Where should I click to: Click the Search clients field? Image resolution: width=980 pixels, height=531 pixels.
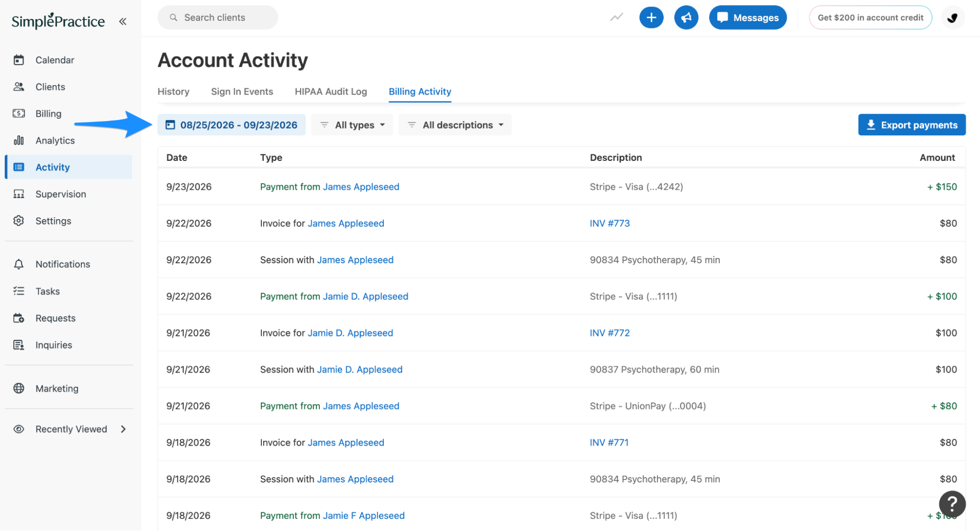tap(218, 18)
